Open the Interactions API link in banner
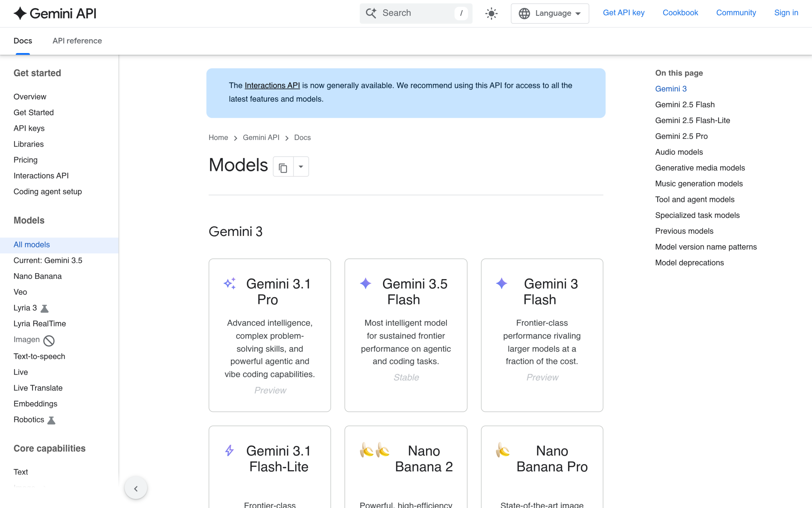 [272, 85]
